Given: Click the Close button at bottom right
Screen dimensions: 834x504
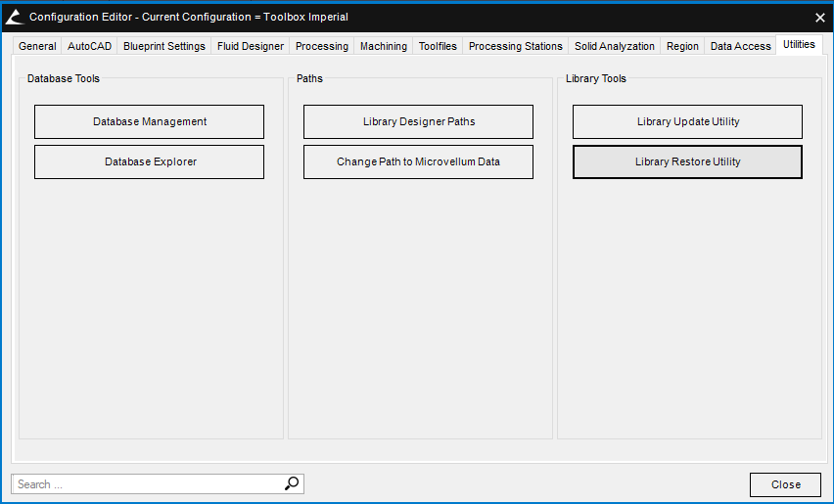Looking at the screenshot, I should 785,484.
